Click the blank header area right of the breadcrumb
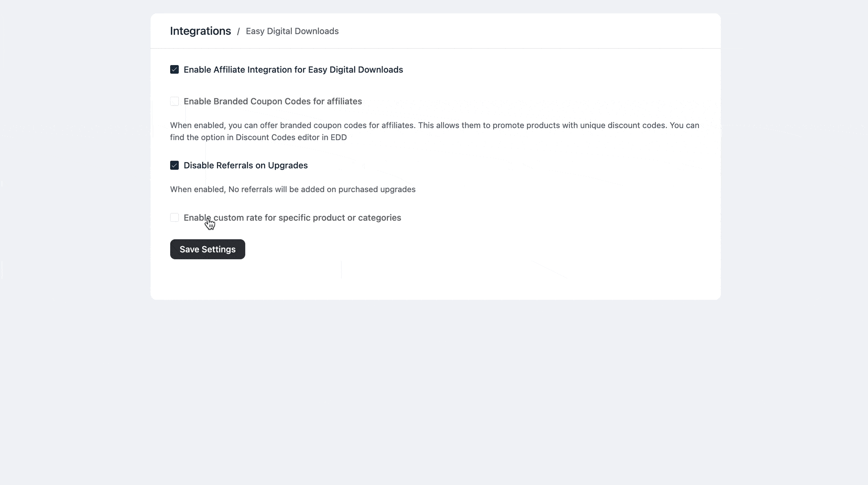The height and width of the screenshot is (485, 868). tap(521, 31)
